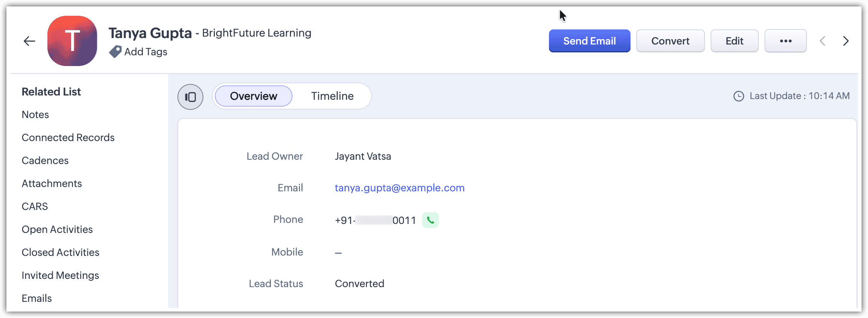Switch to the Timeline tab
Viewport: 868px width, 318px height.
pyautogui.click(x=332, y=96)
